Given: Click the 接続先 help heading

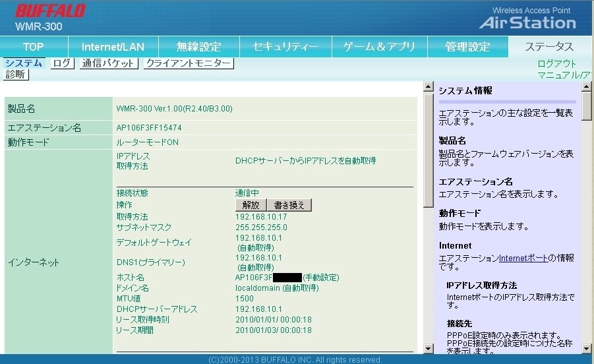Looking at the screenshot, I should [x=459, y=324].
